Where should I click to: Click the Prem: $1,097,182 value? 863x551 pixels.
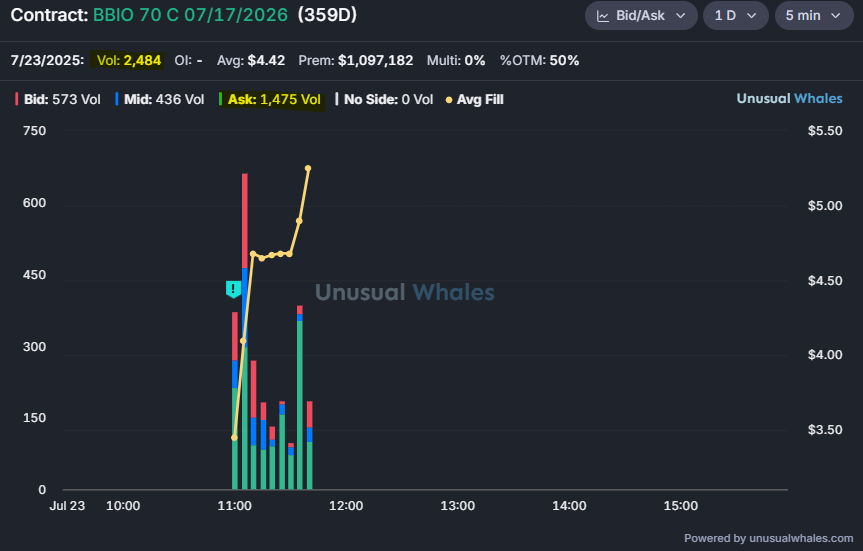pos(356,60)
